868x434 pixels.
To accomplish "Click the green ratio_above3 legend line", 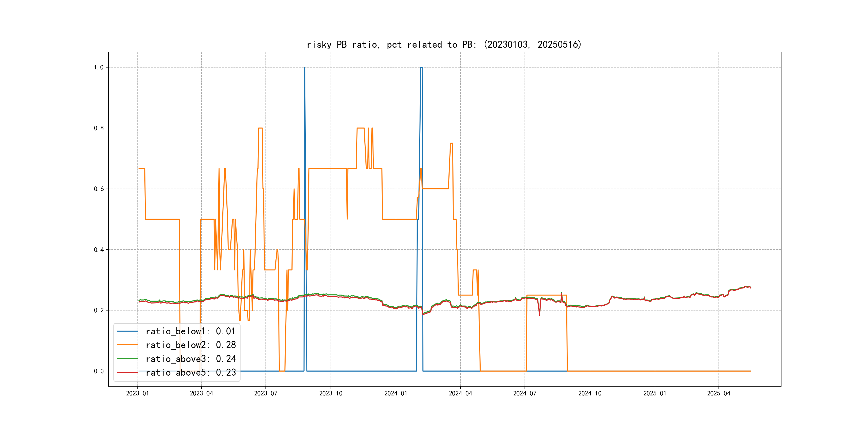I will click(x=127, y=359).
